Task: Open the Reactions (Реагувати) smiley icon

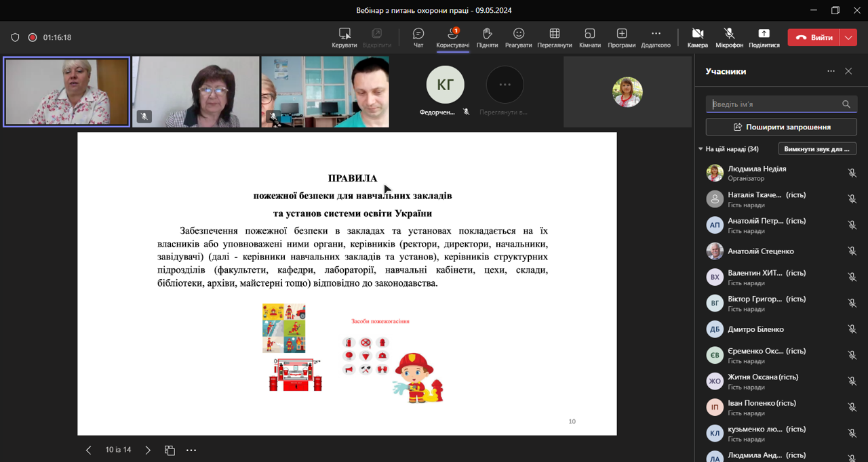Action: point(519,35)
